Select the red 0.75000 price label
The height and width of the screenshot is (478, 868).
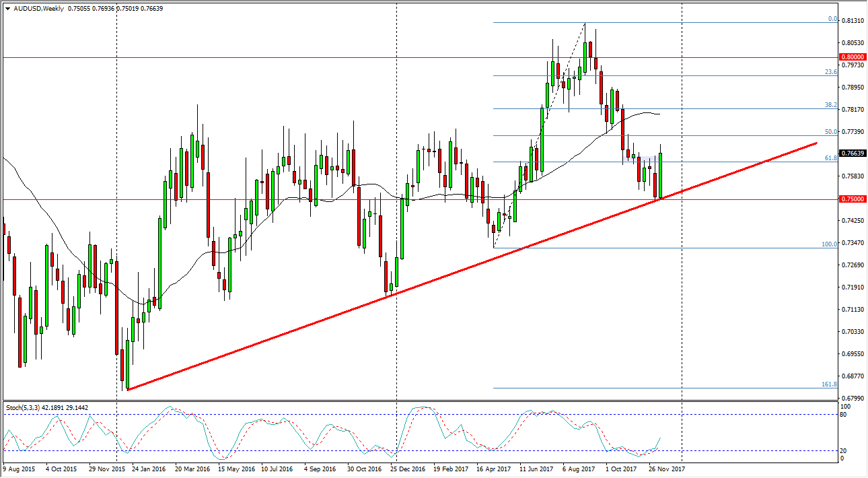coord(850,200)
